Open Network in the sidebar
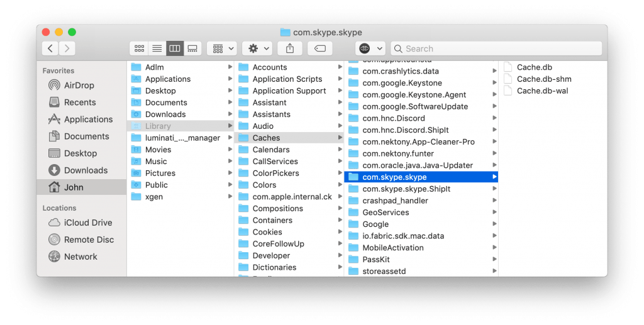The width and height of the screenshot is (644, 325). click(x=80, y=256)
